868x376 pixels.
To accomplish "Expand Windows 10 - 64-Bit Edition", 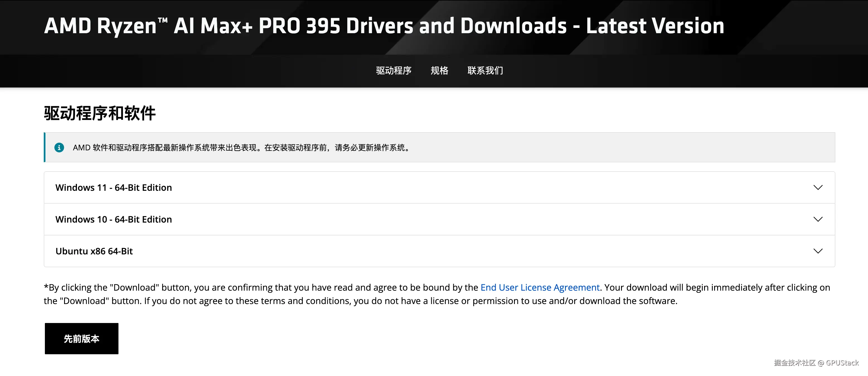I will 113,219.
